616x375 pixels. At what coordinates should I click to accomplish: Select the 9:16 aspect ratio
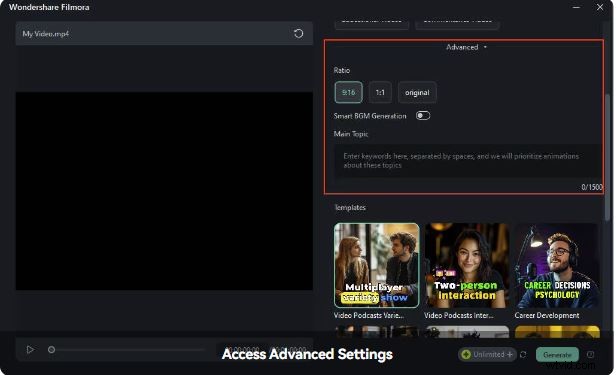348,93
